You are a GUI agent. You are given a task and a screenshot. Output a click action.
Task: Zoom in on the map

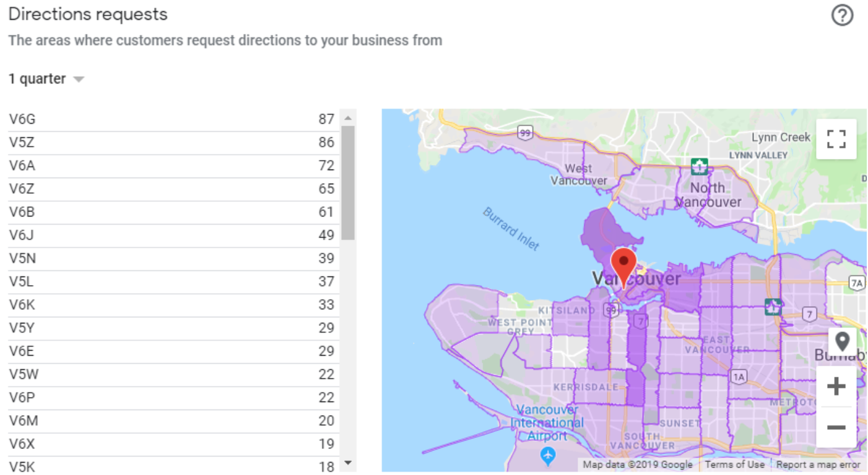point(836,387)
